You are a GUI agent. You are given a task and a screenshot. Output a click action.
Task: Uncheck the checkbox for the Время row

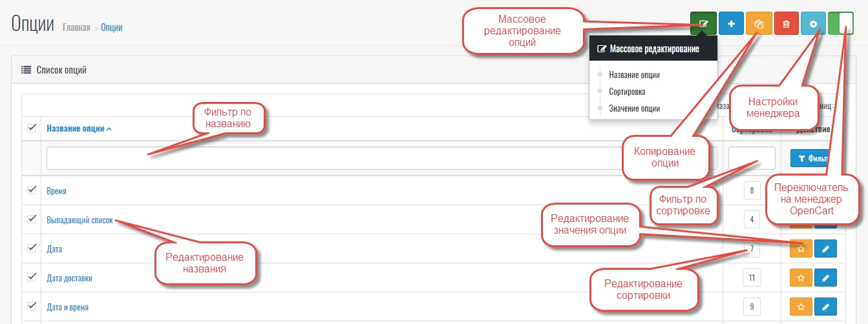click(x=32, y=190)
